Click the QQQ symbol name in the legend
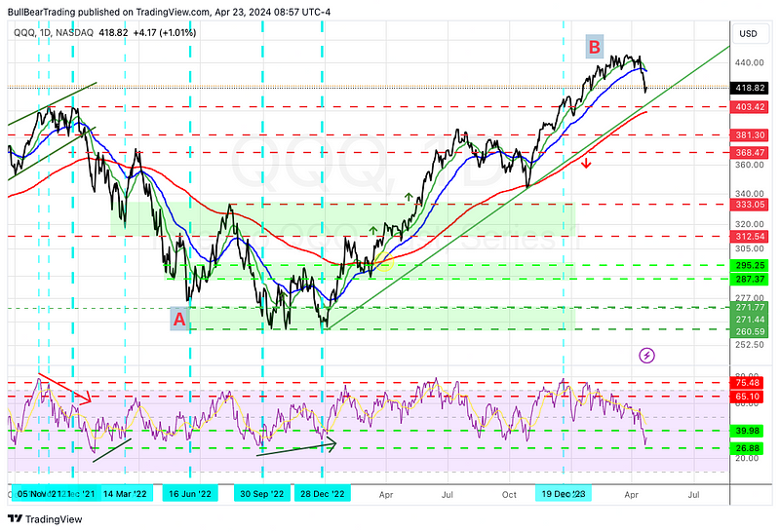The width and height of the screenshot is (780, 532). click(23, 33)
